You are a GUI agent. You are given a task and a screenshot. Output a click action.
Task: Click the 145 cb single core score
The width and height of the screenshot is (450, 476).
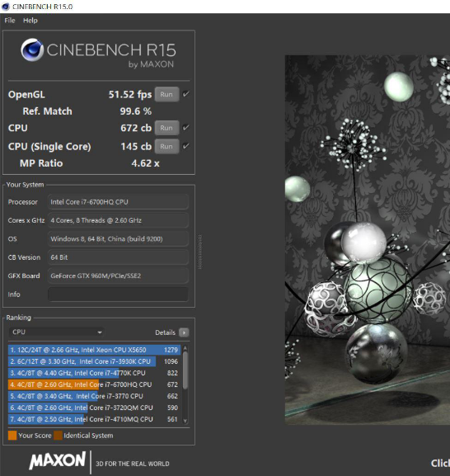[136, 146]
